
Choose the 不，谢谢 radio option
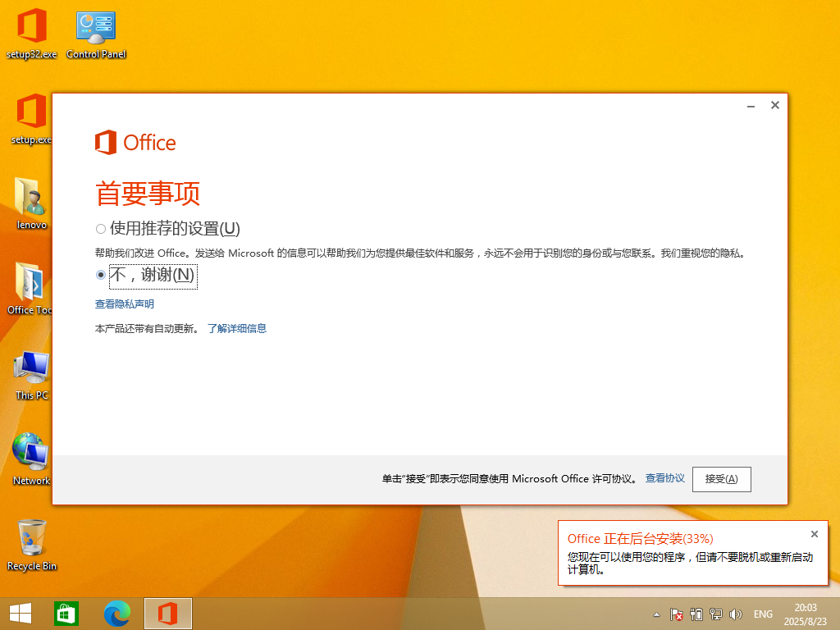pyautogui.click(x=101, y=276)
